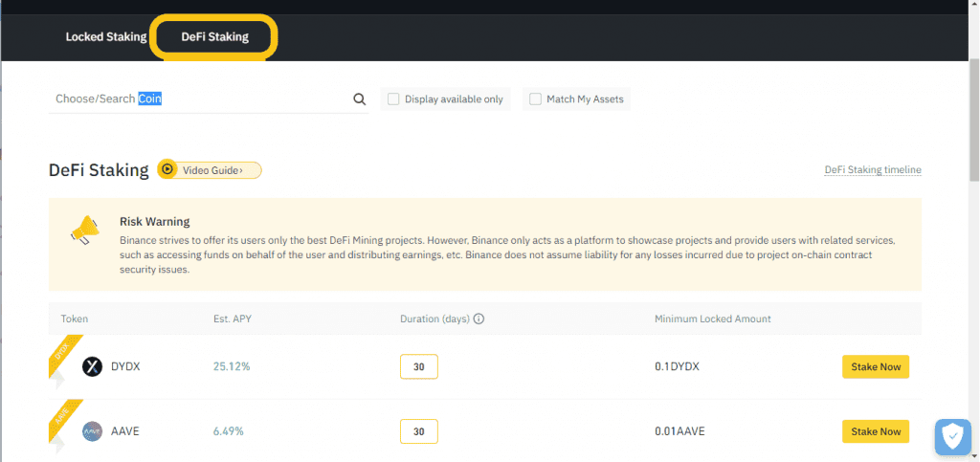Click the Minimum Locked Amount header

712,319
